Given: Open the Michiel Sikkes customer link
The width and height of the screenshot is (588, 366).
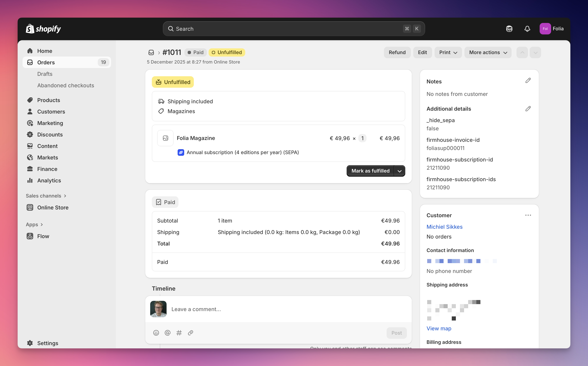Looking at the screenshot, I should coord(444,227).
